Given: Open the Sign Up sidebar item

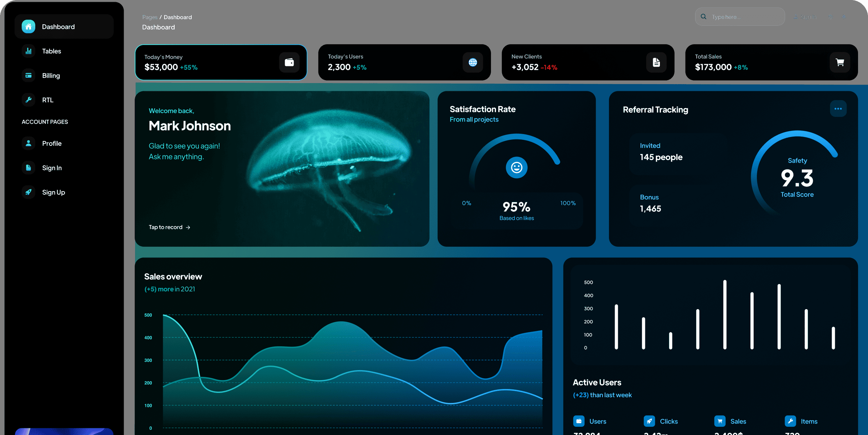Looking at the screenshot, I should click(x=64, y=192).
